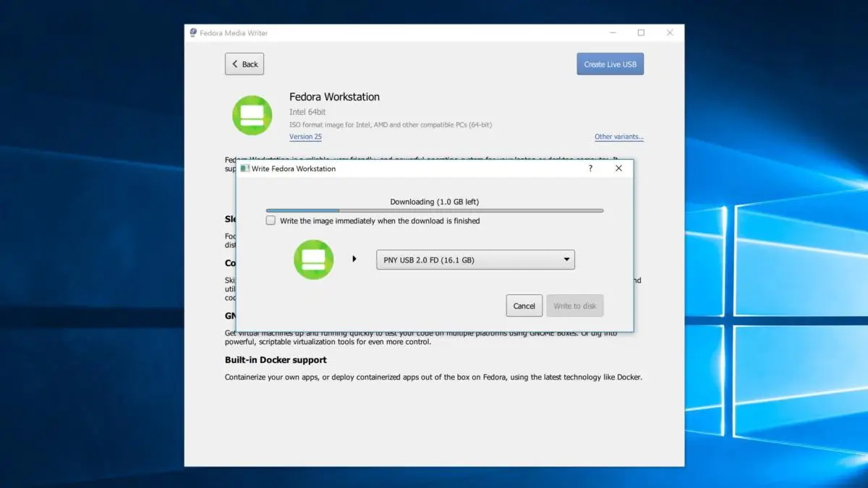Click the small arrow beside the drive selector
The image size is (868, 488).
click(x=354, y=259)
